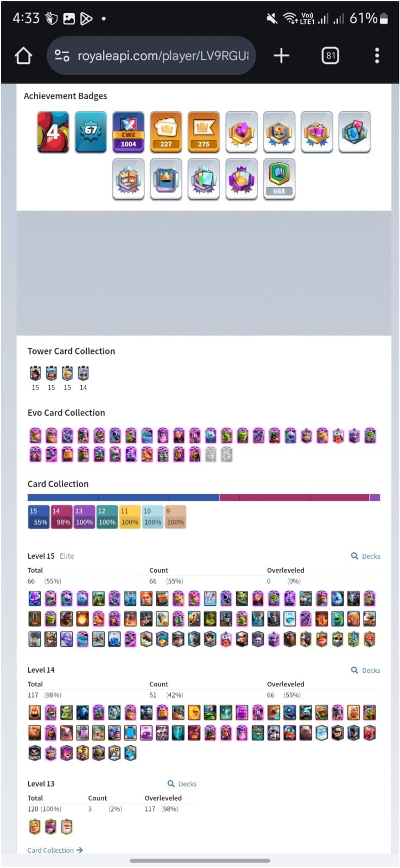Select the royaleapi.com address bar
400x868 pixels.
(151, 55)
